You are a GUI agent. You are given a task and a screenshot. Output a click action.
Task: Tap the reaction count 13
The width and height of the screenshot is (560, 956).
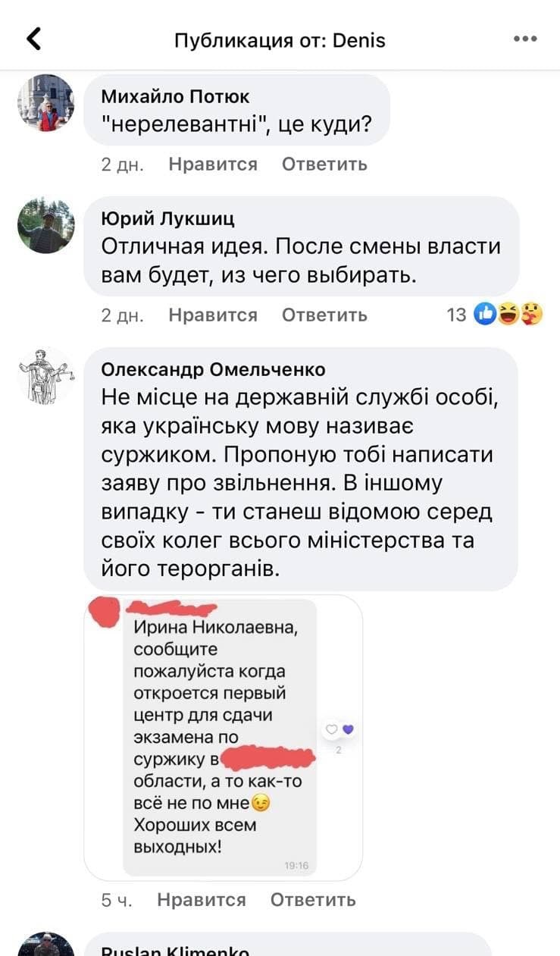(456, 315)
